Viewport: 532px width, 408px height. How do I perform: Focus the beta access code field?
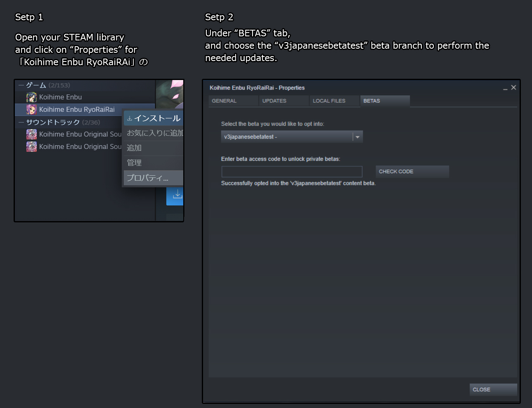pos(292,172)
